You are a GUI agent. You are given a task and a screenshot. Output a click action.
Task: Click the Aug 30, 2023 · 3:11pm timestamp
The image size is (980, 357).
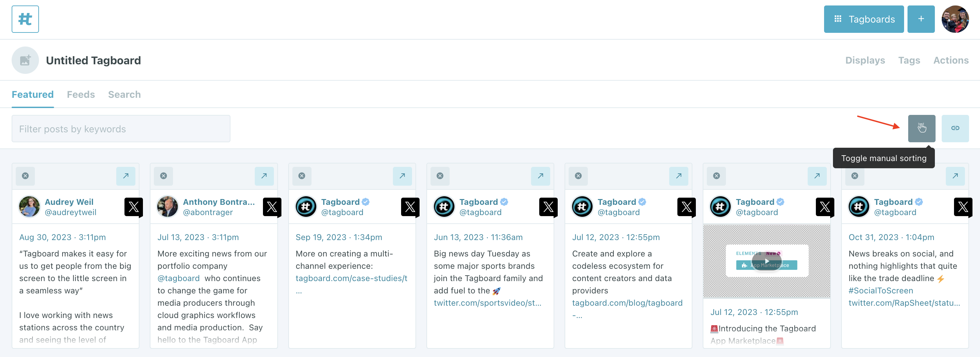pyautogui.click(x=62, y=237)
